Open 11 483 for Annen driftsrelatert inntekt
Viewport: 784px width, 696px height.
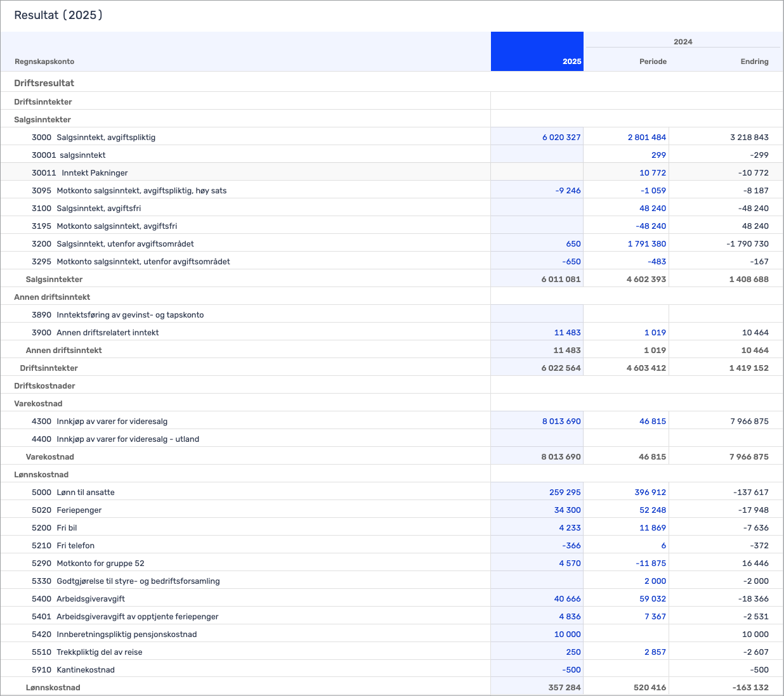567,333
